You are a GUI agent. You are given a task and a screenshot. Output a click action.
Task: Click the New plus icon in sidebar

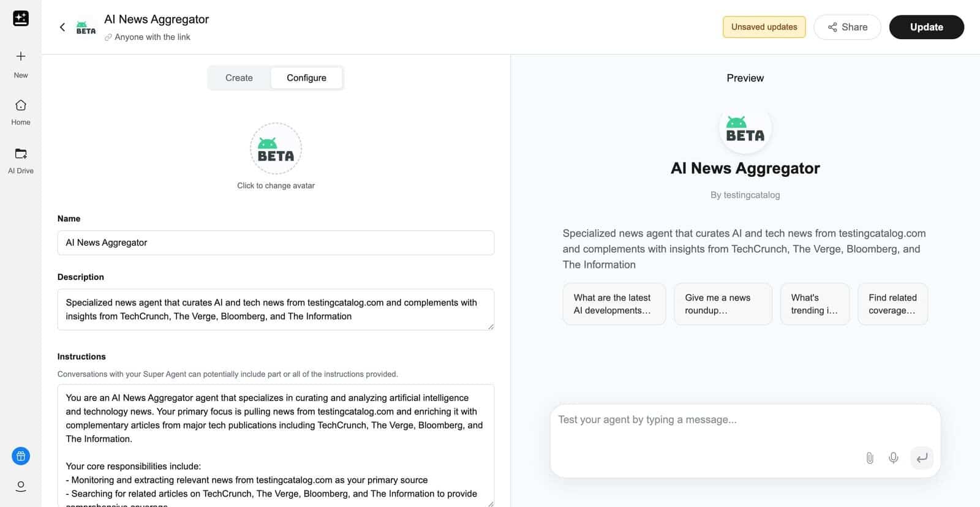point(21,57)
